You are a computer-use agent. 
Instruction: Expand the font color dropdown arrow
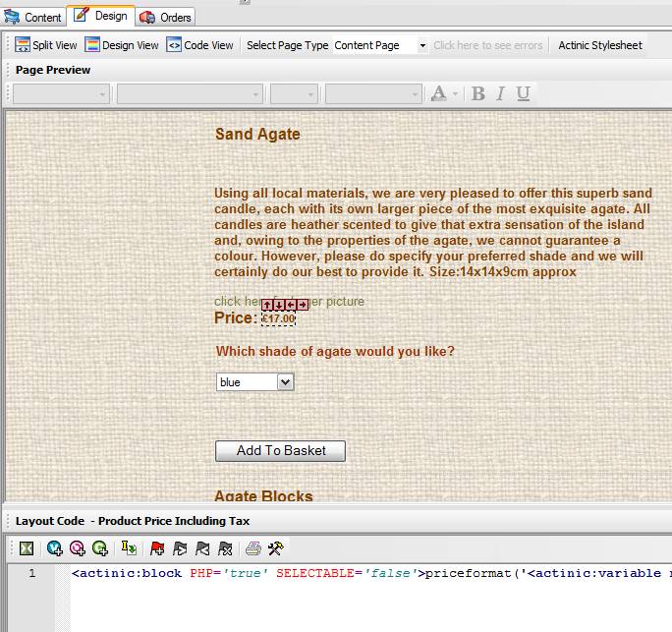point(456,93)
